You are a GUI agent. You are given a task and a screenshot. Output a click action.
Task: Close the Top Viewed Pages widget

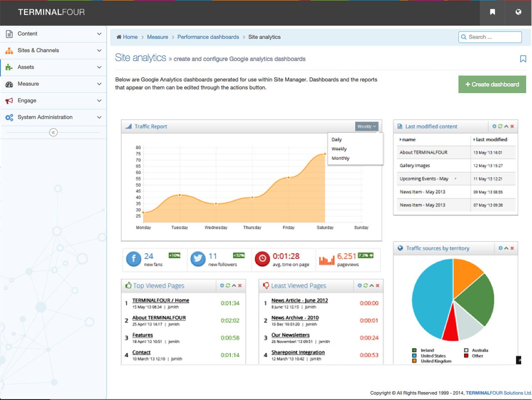(x=240, y=286)
